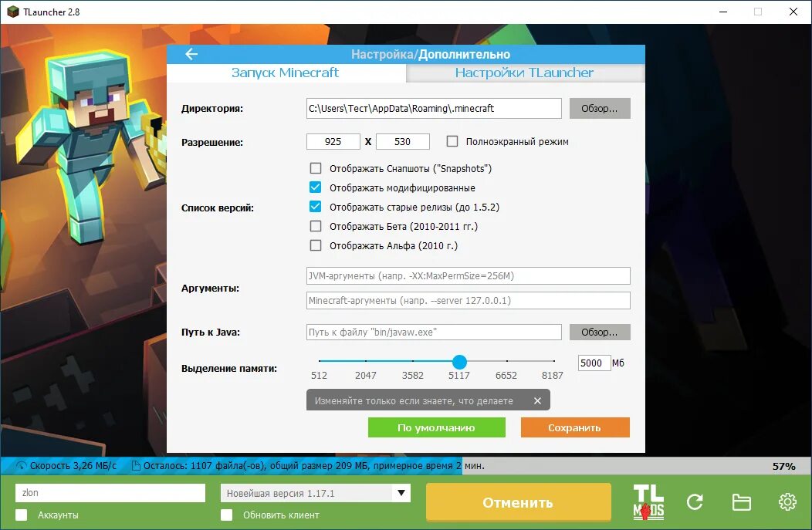Click the download speed status text
The width and height of the screenshot is (812, 530).
(x=73, y=466)
